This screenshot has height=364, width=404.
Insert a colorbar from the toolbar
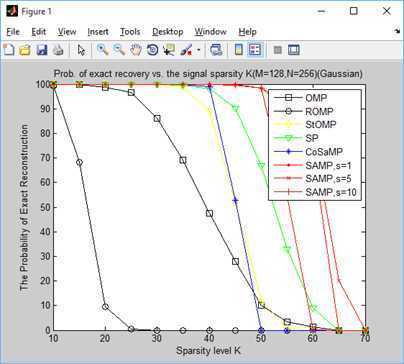239,50
